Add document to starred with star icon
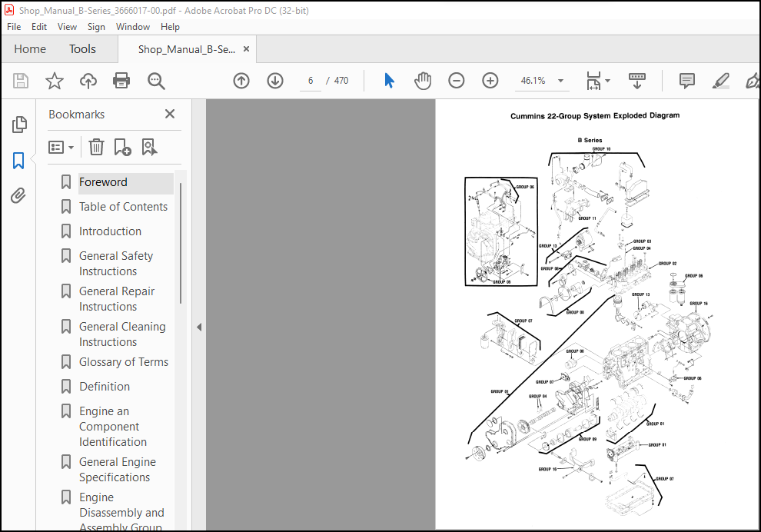761x532 pixels. click(x=55, y=81)
